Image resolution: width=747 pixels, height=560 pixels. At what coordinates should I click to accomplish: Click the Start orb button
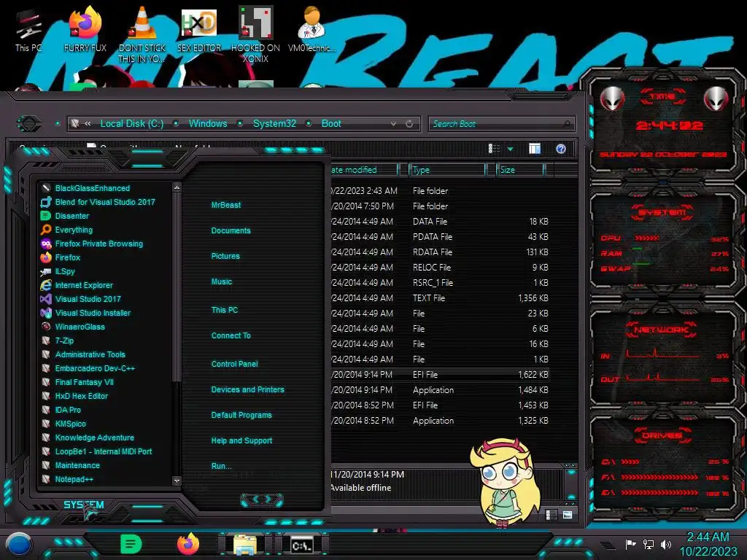click(x=20, y=544)
